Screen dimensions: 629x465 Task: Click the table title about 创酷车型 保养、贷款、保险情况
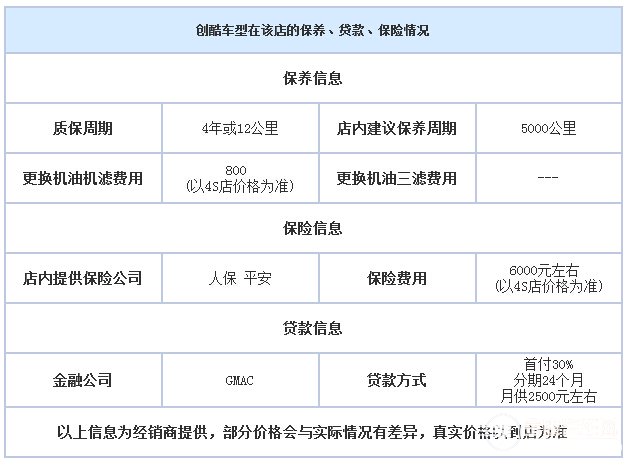coord(313,31)
